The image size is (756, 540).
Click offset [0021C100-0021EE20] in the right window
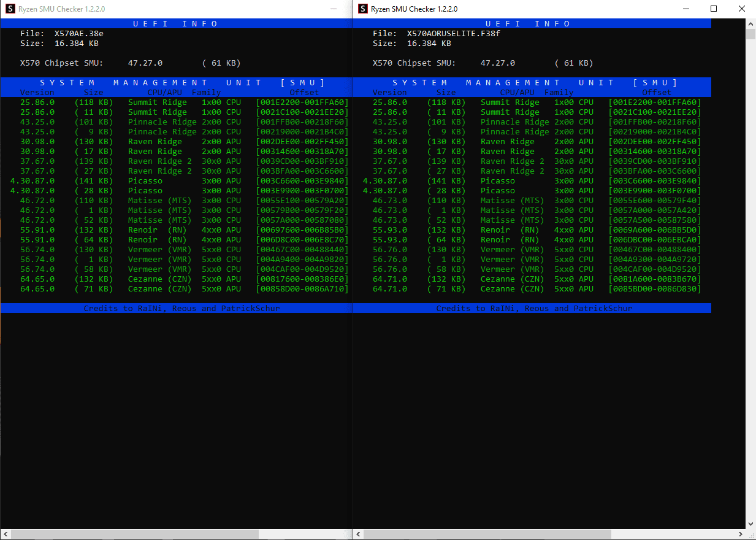click(x=655, y=112)
